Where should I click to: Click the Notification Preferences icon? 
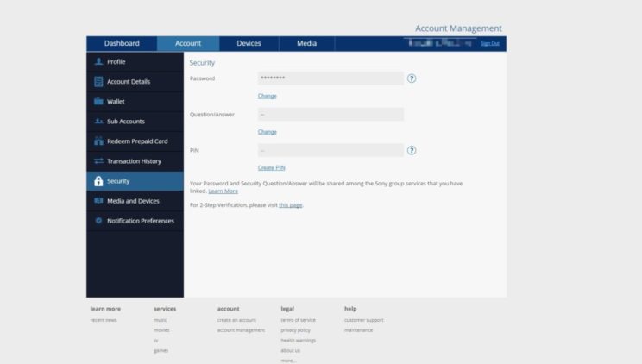click(x=98, y=221)
